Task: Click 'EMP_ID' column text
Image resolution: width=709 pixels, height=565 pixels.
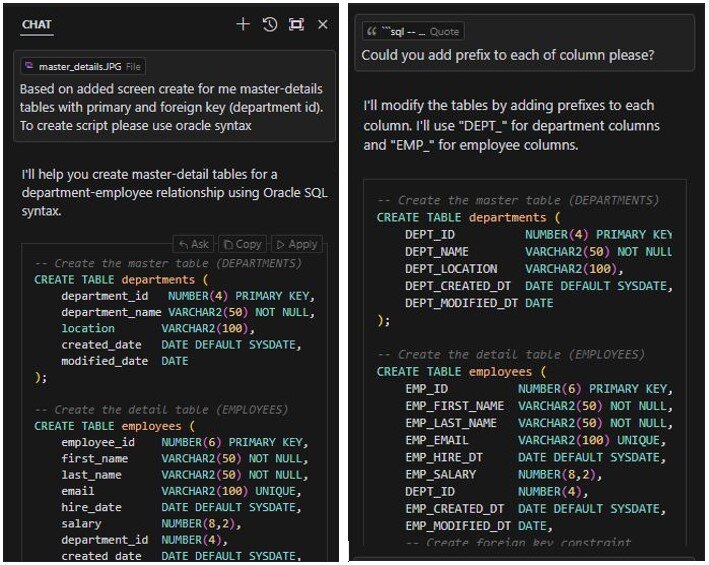Action: [426, 389]
